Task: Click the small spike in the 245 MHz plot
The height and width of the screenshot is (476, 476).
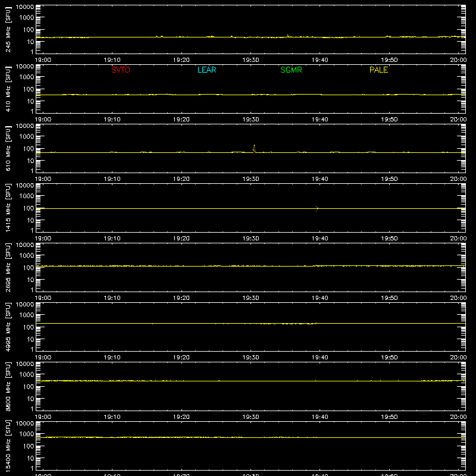Action: click(x=287, y=36)
